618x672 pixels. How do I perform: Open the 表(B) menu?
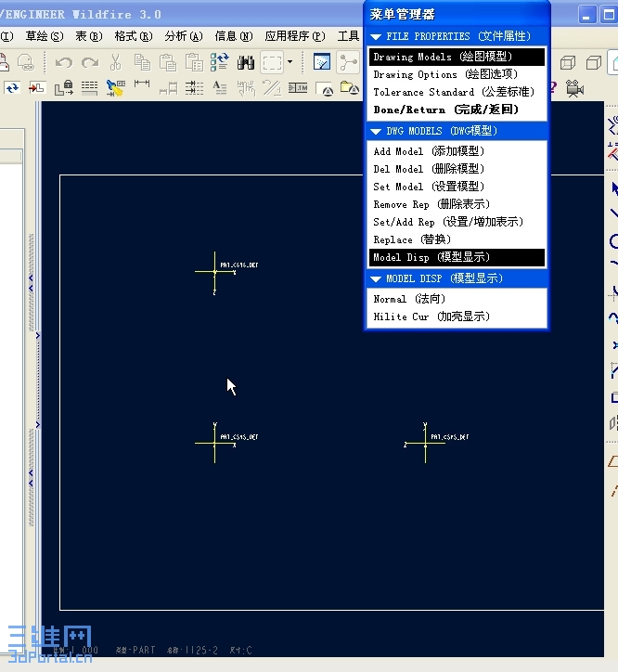tap(89, 36)
